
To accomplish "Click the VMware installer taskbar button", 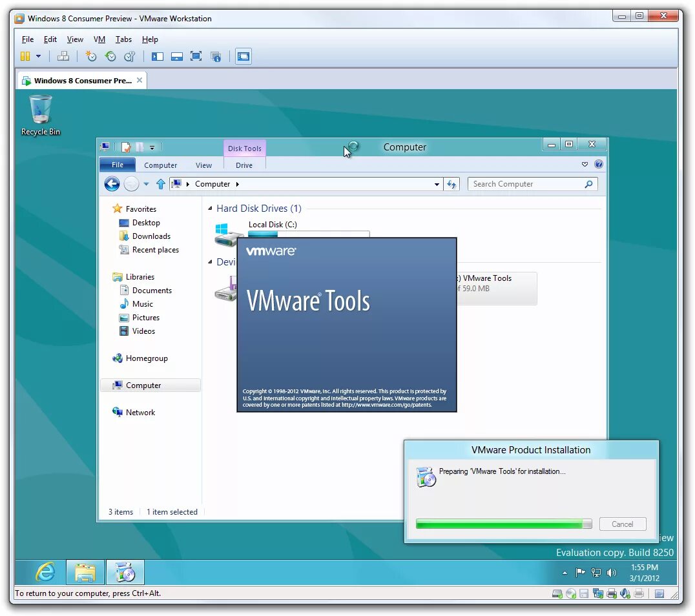I will tap(125, 572).
